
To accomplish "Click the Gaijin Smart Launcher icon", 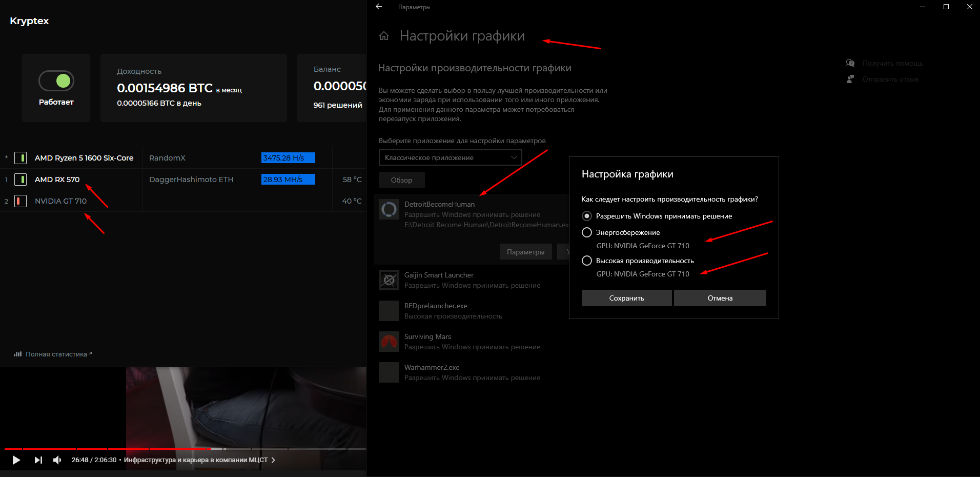I will (389, 280).
